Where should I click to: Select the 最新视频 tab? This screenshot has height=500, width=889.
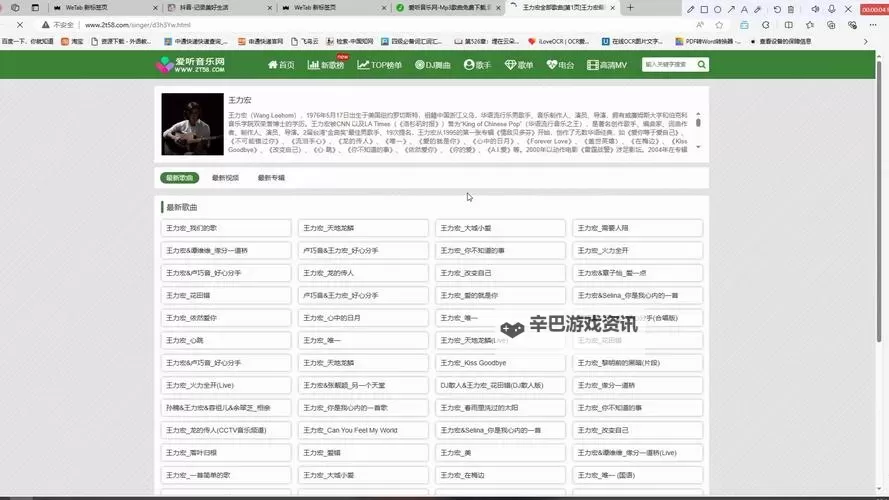[226, 178]
